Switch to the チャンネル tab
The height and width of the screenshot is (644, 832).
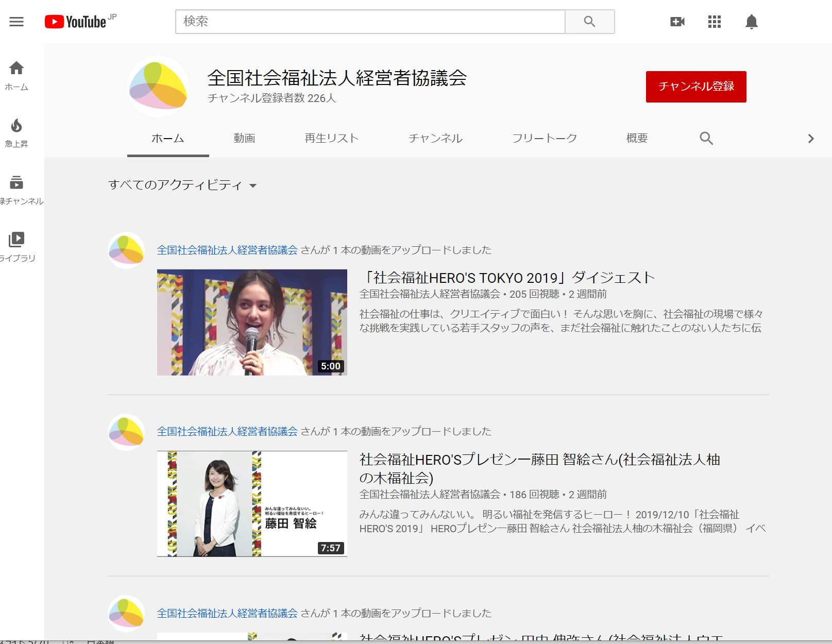[x=435, y=138]
